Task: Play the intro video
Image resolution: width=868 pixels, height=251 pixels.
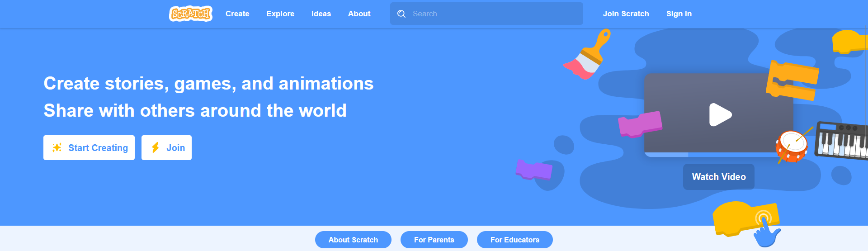Action: (720, 114)
